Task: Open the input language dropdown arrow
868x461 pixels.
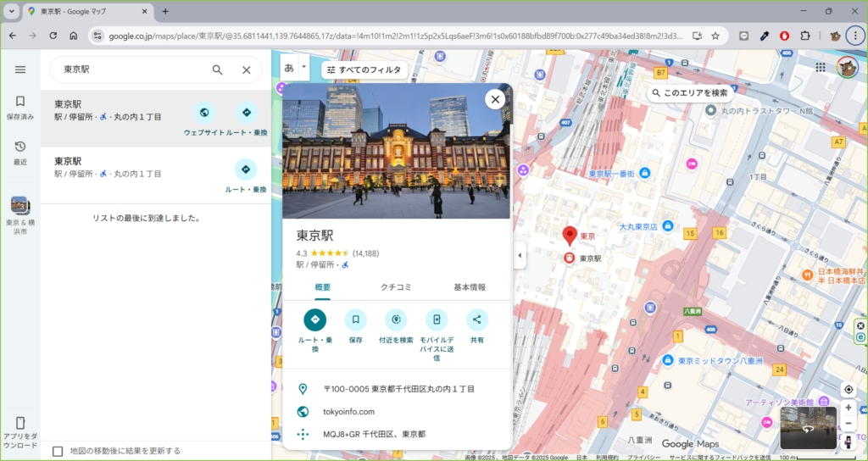Action: coord(303,67)
